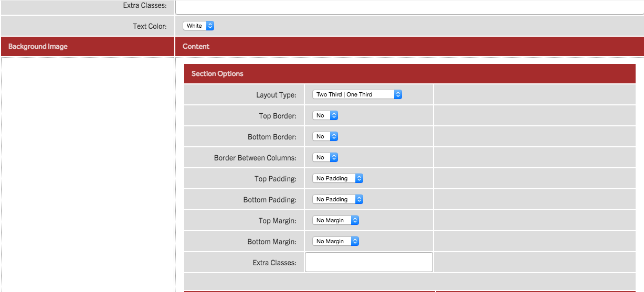
Task: Click the "Text Color:" label text
Action: click(x=150, y=26)
